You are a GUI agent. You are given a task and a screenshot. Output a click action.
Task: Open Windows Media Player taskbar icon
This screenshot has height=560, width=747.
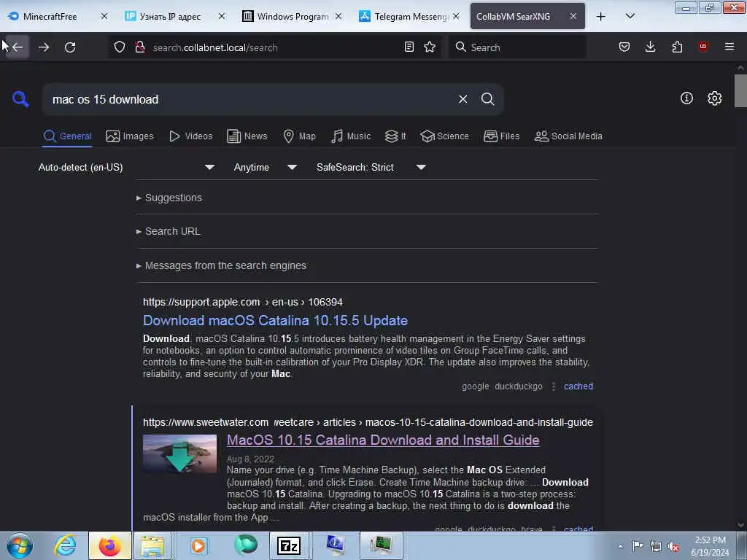click(x=198, y=545)
